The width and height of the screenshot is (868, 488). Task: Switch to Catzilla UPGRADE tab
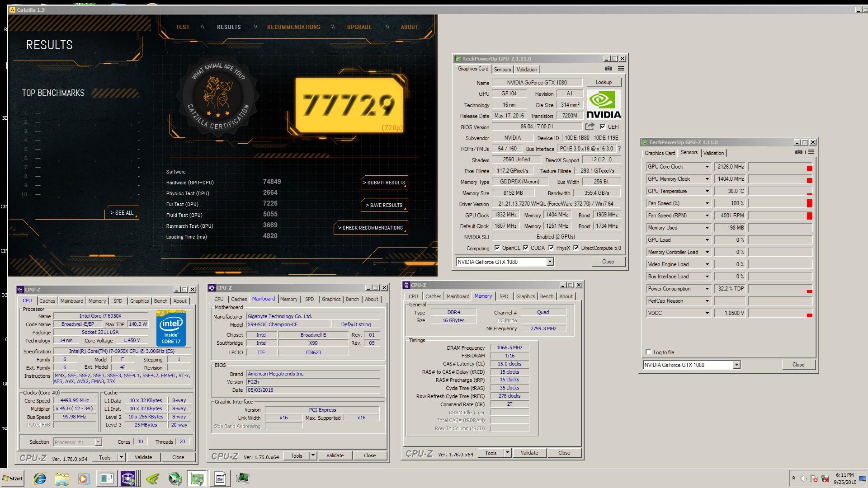tap(359, 27)
